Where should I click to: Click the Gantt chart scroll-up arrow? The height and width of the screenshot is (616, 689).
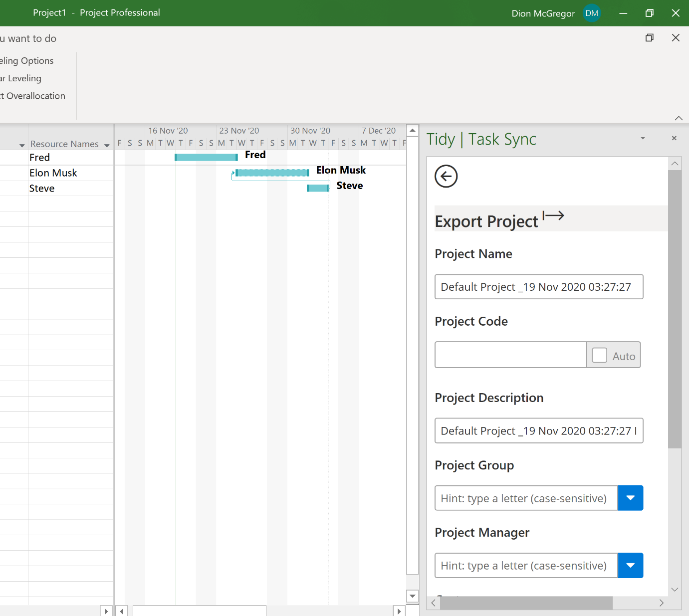coord(412,130)
